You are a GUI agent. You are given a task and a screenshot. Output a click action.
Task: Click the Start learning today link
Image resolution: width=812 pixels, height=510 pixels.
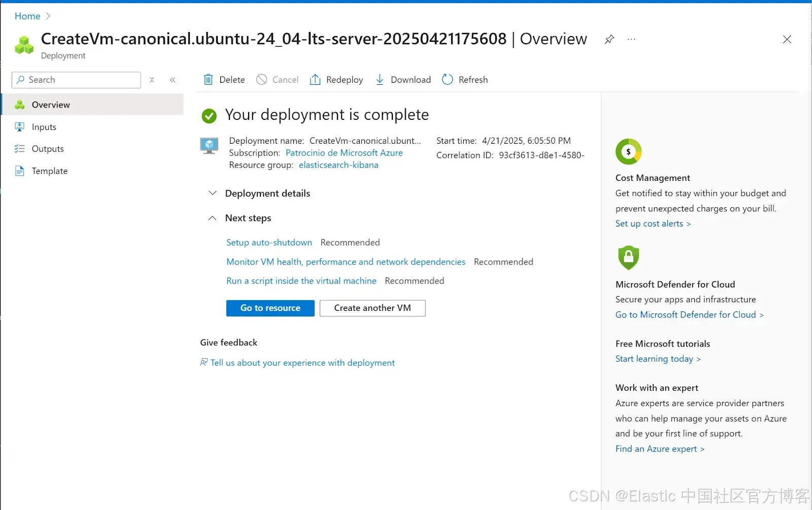coord(658,359)
